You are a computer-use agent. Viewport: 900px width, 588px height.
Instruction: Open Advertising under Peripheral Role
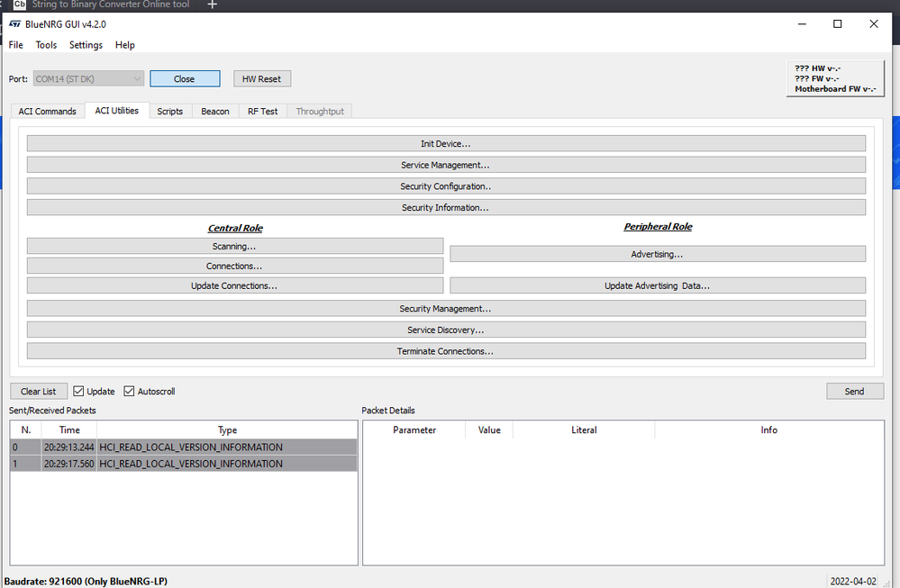(x=657, y=254)
